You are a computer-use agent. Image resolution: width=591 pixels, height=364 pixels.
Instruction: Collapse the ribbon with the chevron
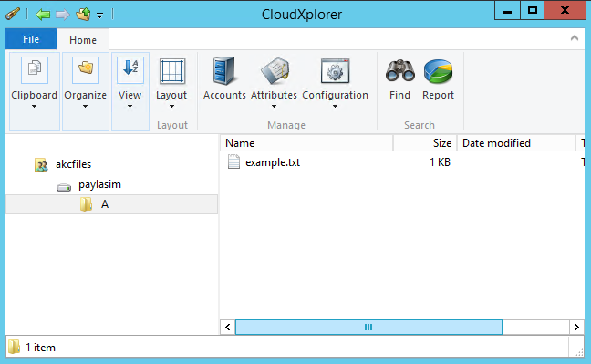(x=575, y=37)
